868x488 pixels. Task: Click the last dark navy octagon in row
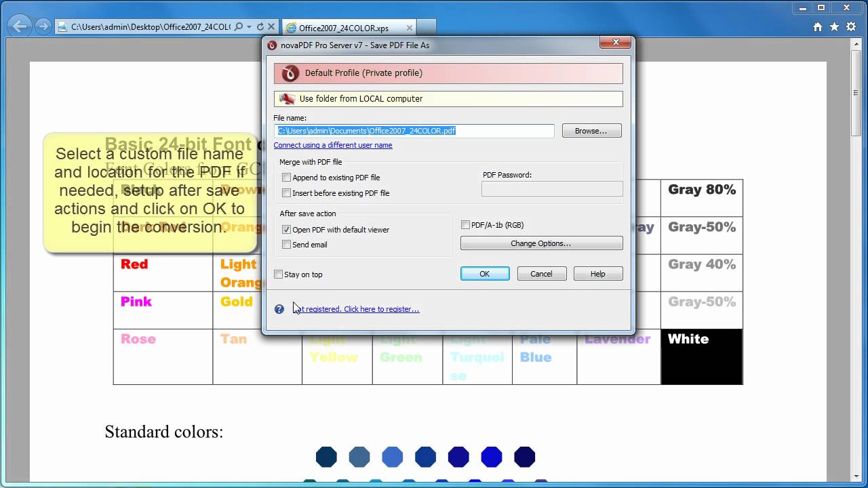[x=525, y=457]
